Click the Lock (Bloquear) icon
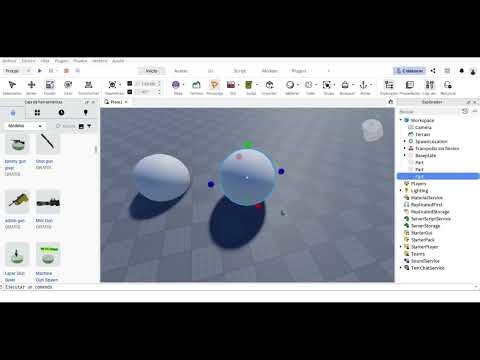 pos(345,85)
